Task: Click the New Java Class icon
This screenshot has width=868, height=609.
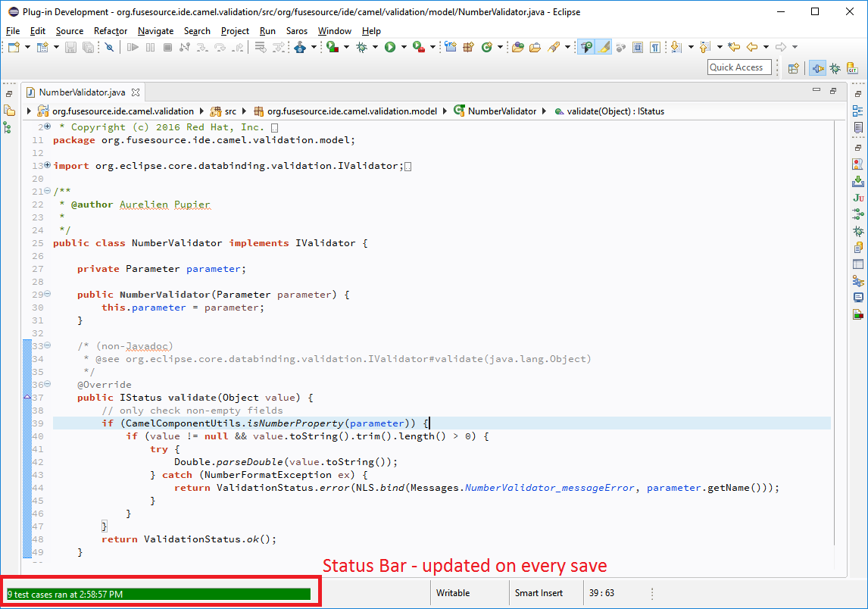Action: tap(487, 47)
